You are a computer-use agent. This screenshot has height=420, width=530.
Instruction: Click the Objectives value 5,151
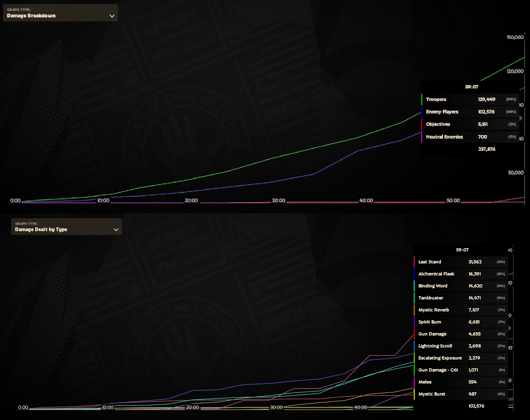(x=483, y=124)
